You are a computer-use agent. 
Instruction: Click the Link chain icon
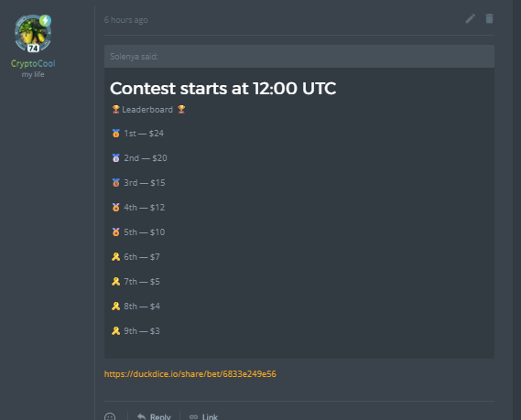click(x=193, y=416)
